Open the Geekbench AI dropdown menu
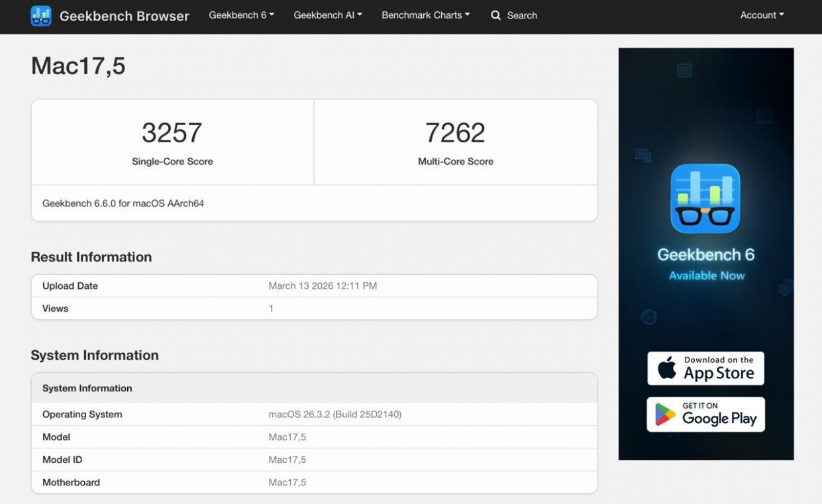 328,15
